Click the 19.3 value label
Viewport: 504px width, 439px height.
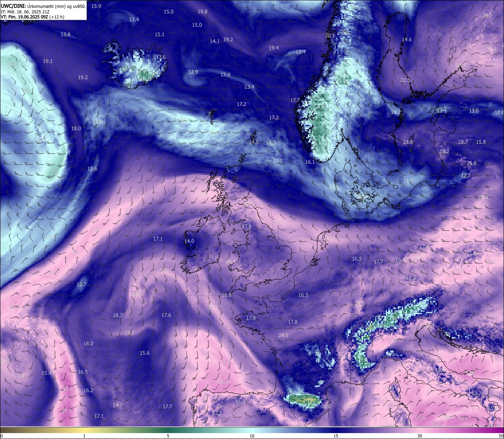411,278
